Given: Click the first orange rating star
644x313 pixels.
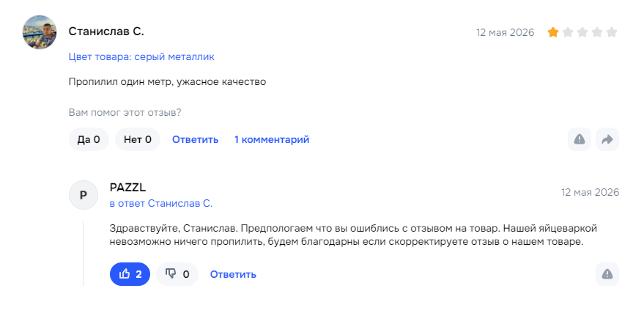Looking at the screenshot, I should click(x=553, y=32).
